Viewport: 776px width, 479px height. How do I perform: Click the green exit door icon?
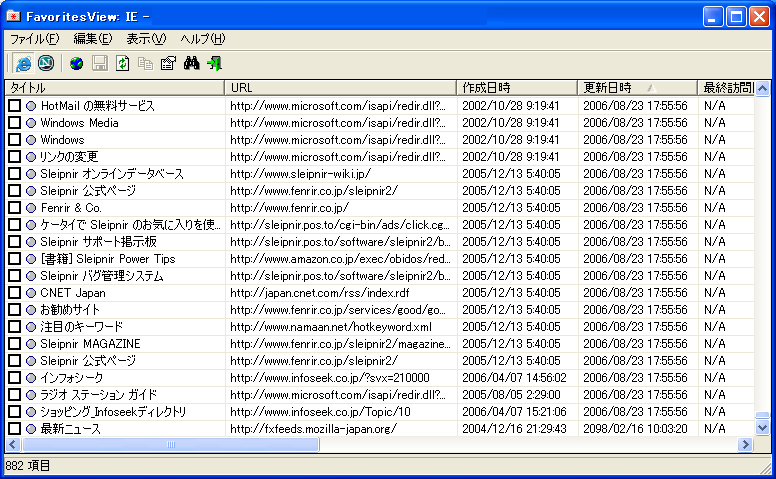click(x=215, y=63)
